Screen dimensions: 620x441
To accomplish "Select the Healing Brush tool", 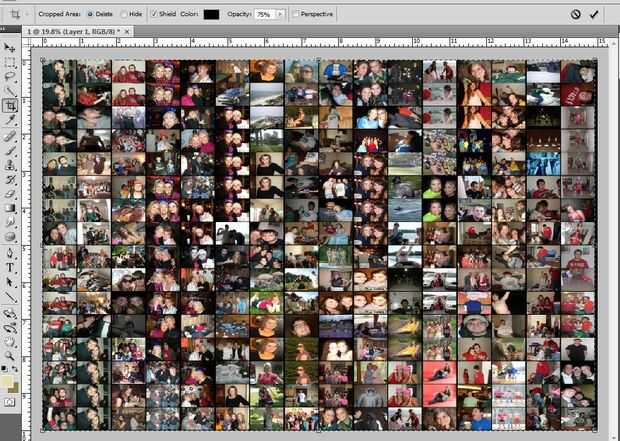I will click(x=9, y=136).
